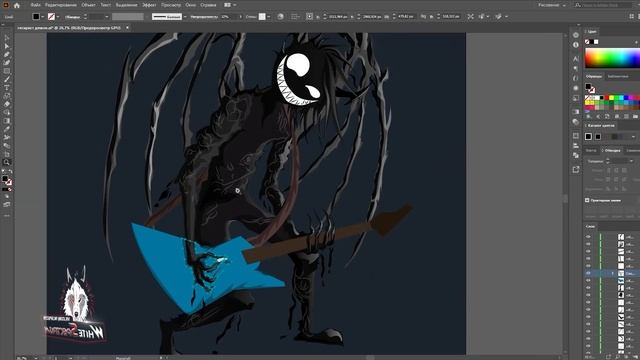Screen dimensions: 640x360
Task: Open Edit Toolbar three-dots button
Action: pyautogui.click(x=7, y=216)
